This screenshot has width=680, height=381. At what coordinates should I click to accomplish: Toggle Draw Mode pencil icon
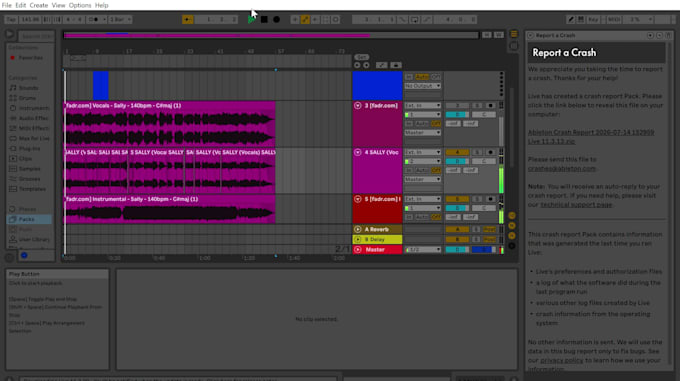[571, 20]
